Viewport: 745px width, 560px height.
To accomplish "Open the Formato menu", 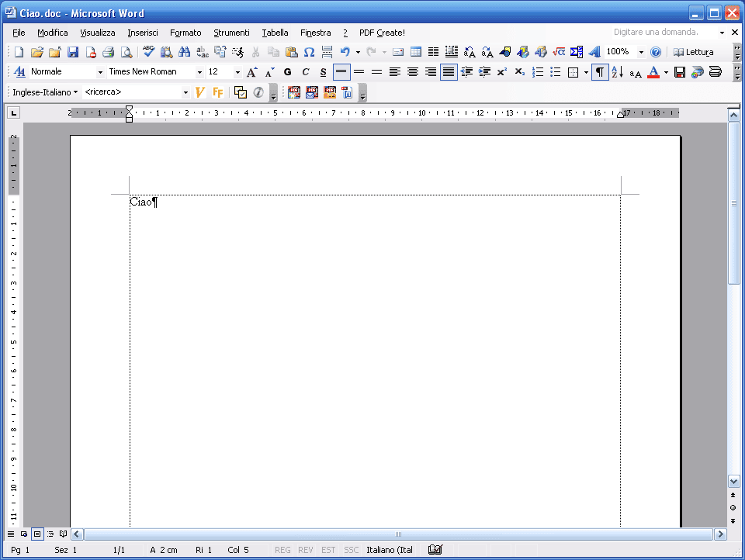I will tap(185, 33).
